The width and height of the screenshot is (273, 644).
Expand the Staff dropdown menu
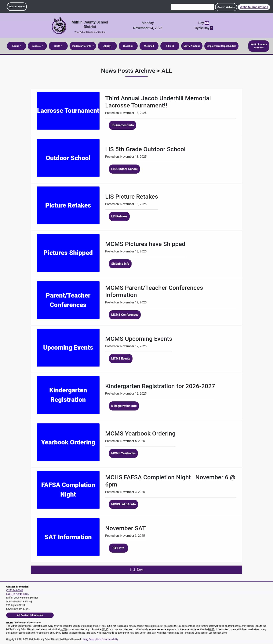(58, 46)
